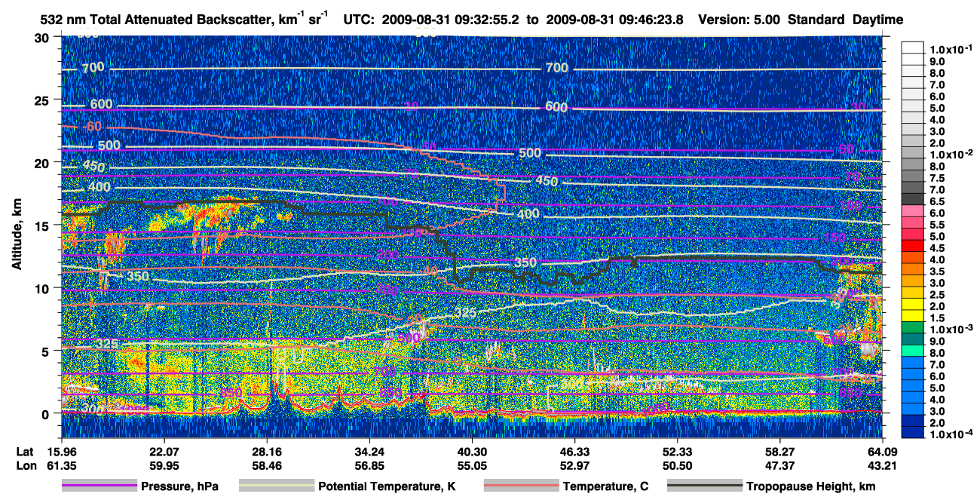Select longitude value '47.37'
The image size is (980, 503).
tap(779, 466)
